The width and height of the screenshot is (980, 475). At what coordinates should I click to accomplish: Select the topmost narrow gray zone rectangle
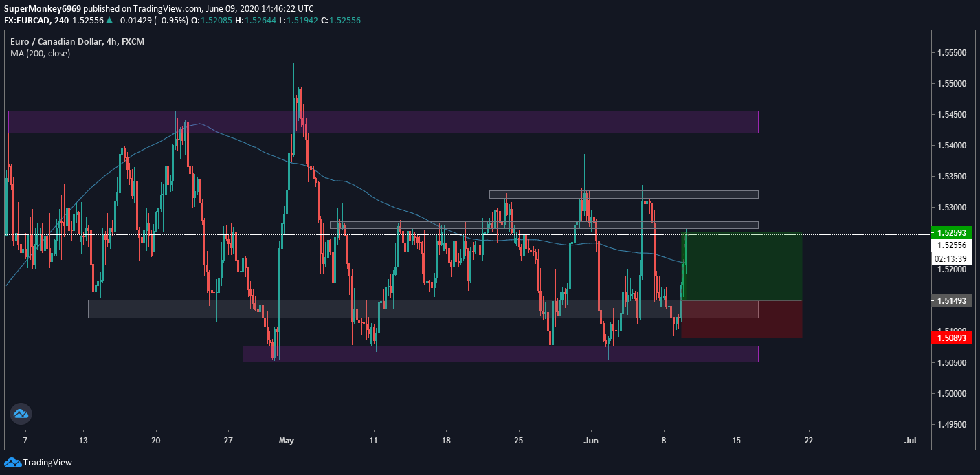623,195
